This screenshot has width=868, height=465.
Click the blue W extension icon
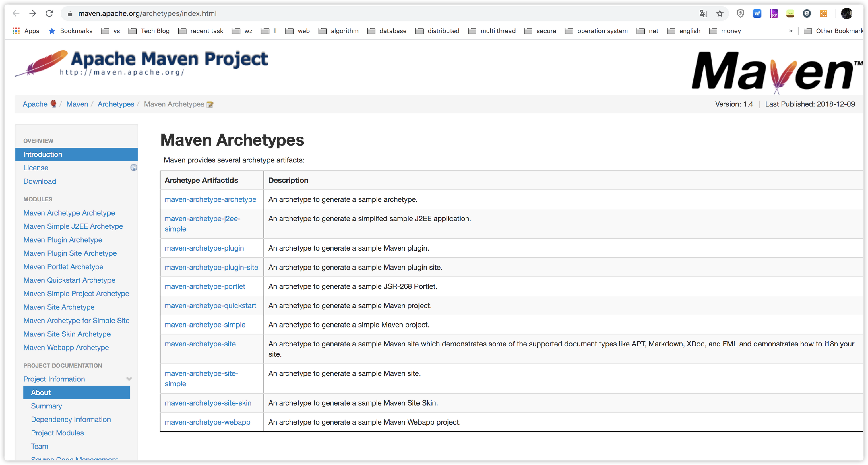(757, 13)
